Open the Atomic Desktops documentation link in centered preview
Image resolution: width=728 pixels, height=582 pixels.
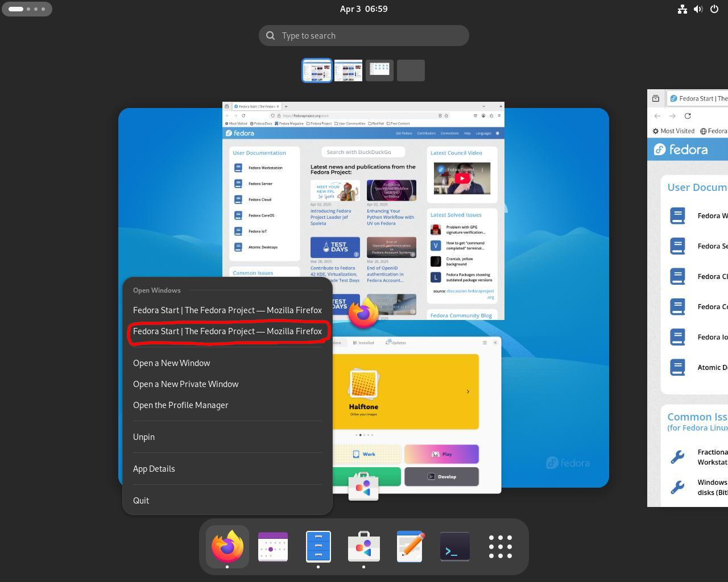coord(263,247)
